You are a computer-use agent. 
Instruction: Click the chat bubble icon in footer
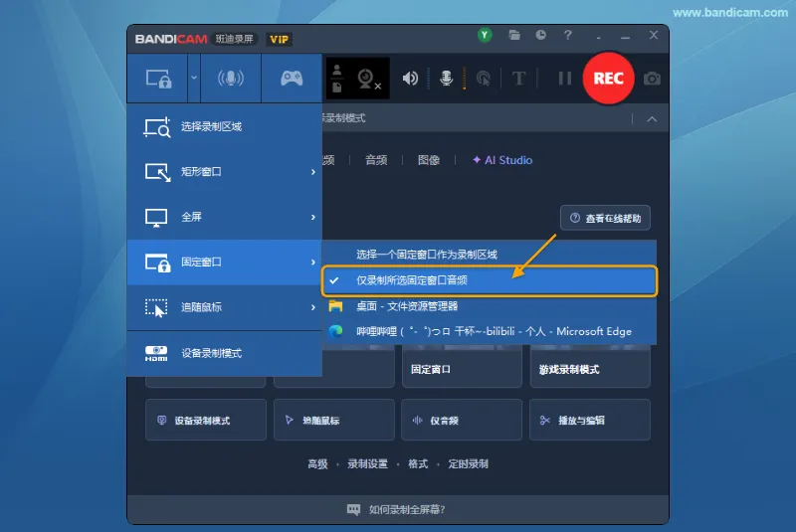[x=353, y=510]
